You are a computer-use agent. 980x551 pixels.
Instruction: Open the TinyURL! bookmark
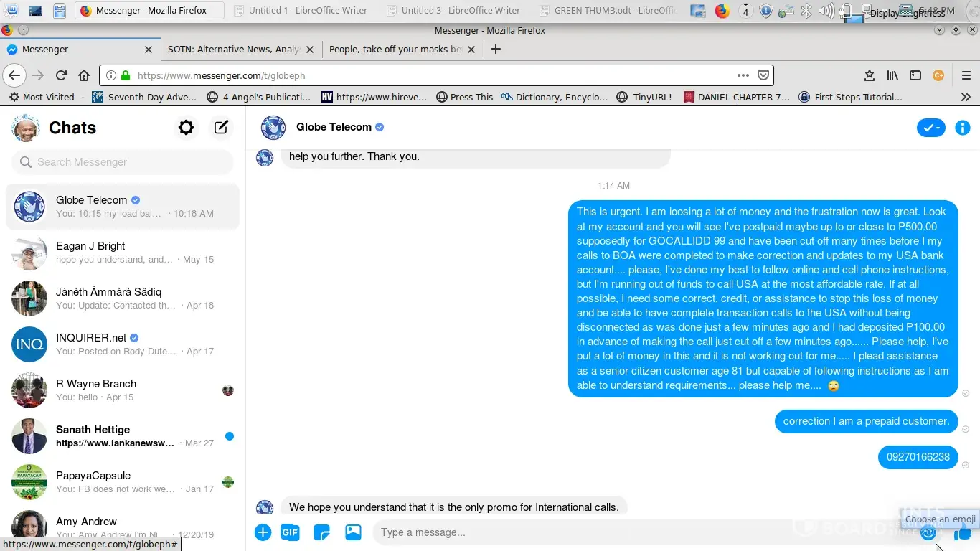tap(645, 97)
